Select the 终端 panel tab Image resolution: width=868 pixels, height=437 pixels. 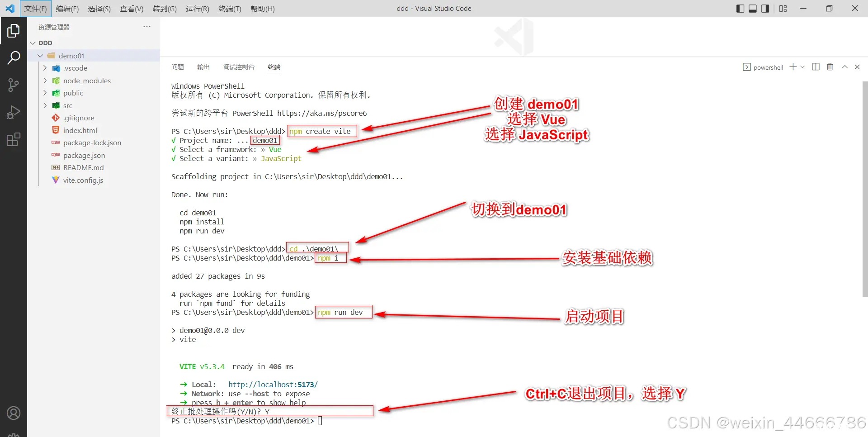274,67
